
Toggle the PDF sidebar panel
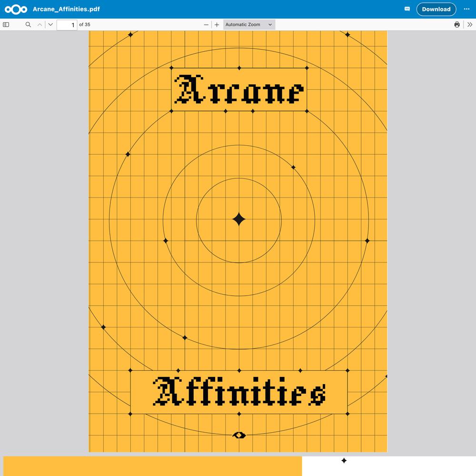(x=6, y=25)
